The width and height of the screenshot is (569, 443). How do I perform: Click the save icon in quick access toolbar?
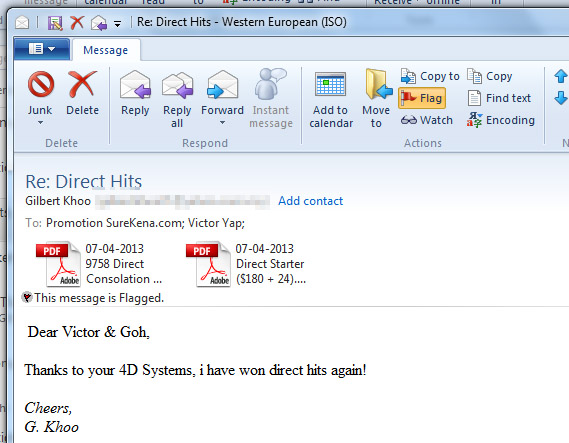[55, 23]
